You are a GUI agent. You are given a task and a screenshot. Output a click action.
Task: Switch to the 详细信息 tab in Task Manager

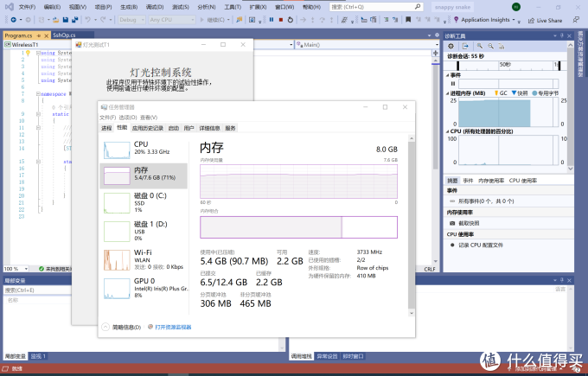pos(209,128)
